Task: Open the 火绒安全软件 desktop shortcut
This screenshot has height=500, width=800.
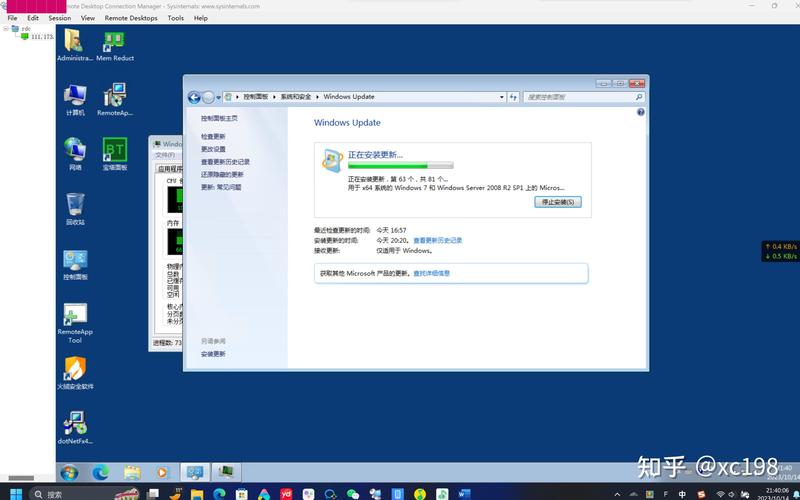Action: tap(75, 373)
